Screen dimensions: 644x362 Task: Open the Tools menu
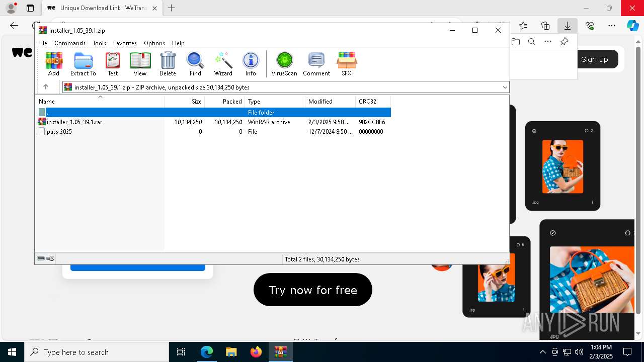[x=99, y=43]
